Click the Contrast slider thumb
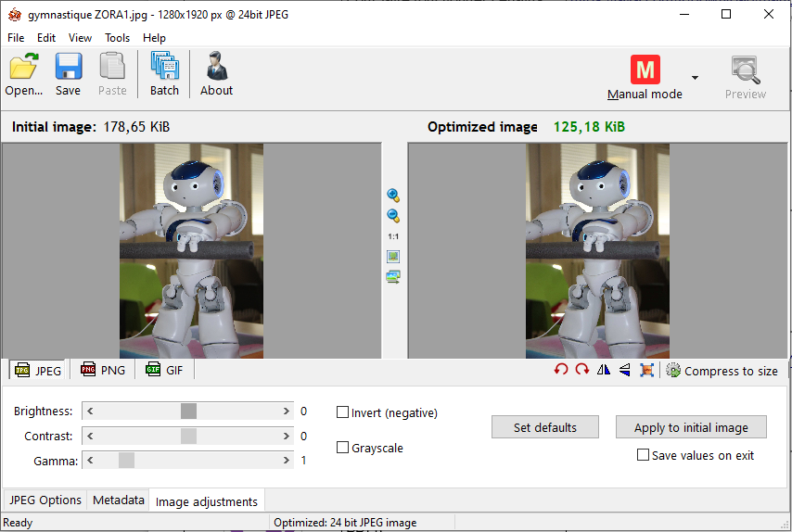This screenshot has width=792, height=532. tap(188, 437)
